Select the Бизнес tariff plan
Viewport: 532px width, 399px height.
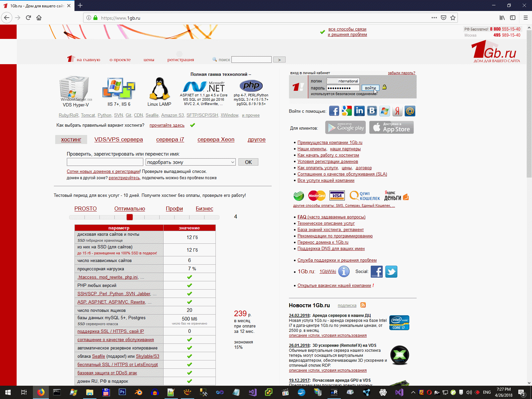204,209
